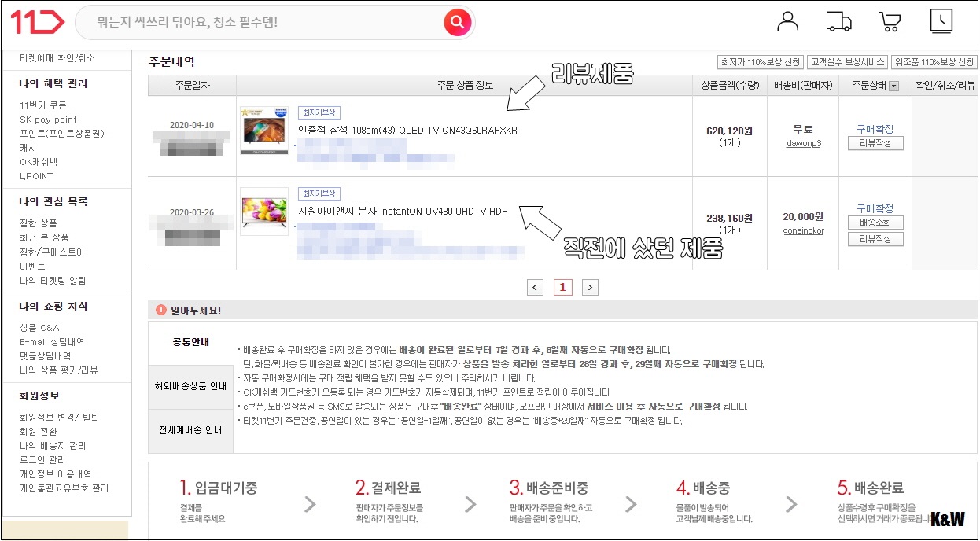
Task: Open 나의 티켓팅 알림 menu
Action: coord(53,281)
